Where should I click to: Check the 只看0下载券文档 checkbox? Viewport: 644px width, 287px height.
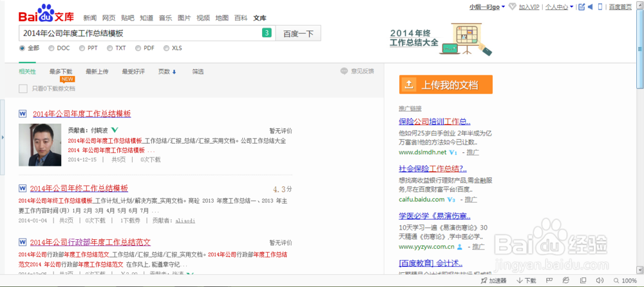click(23, 88)
